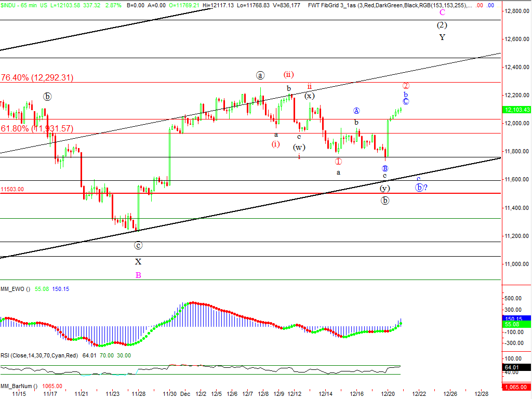The width and height of the screenshot is (532, 399).
Task: Click the red circled 1 wave marker
Action: coord(338,162)
